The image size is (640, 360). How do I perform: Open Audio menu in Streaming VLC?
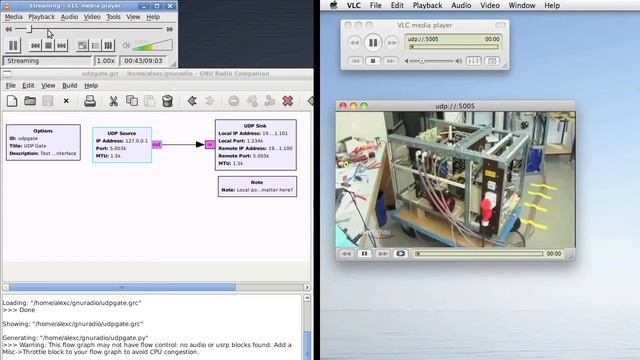(x=69, y=17)
